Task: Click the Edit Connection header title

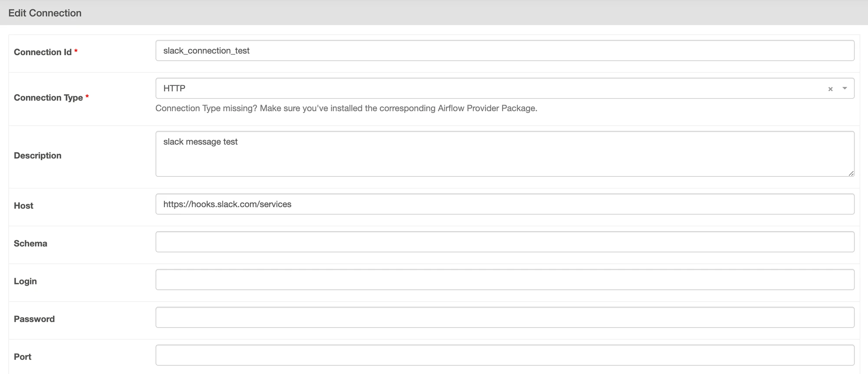Action: 45,13
